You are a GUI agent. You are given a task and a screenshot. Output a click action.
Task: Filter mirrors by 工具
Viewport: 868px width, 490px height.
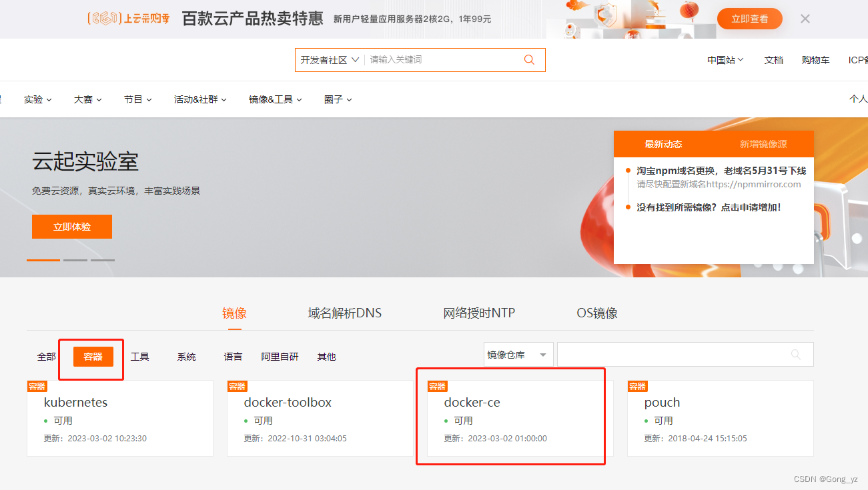139,357
